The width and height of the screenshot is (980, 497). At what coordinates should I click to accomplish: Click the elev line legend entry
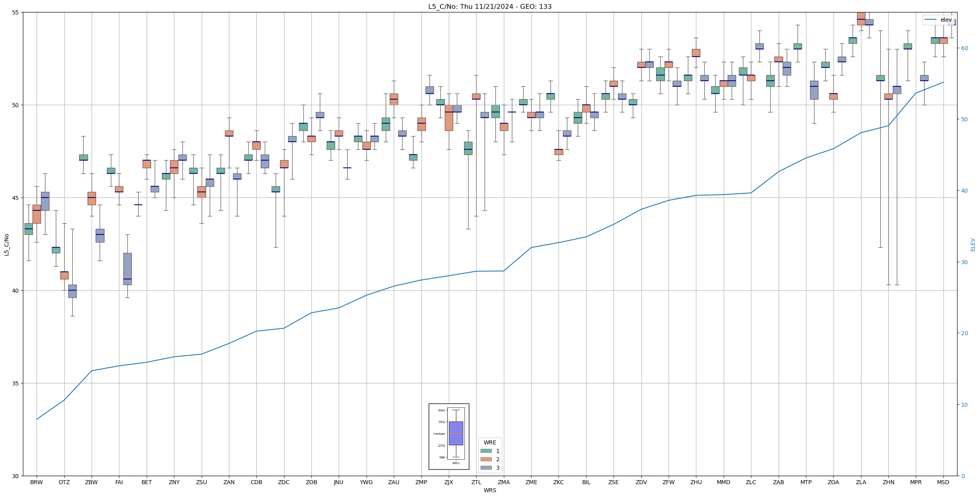(x=938, y=20)
